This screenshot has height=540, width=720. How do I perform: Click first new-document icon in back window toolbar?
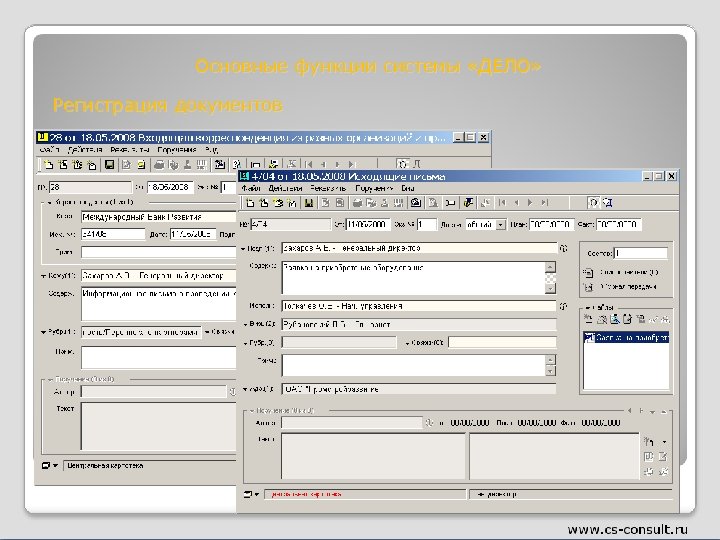(x=48, y=164)
